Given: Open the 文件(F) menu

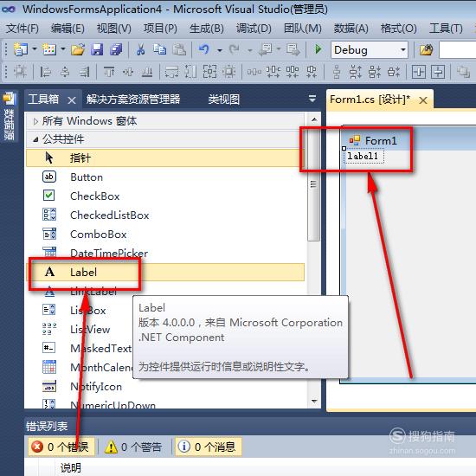Looking at the screenshot, I should tap(23, 29).
